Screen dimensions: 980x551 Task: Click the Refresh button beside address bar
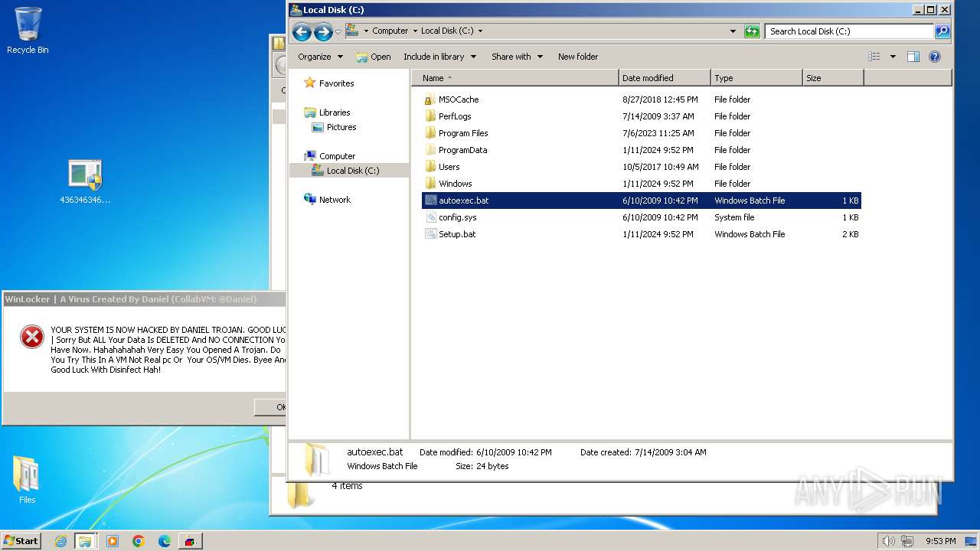(752, 31)
